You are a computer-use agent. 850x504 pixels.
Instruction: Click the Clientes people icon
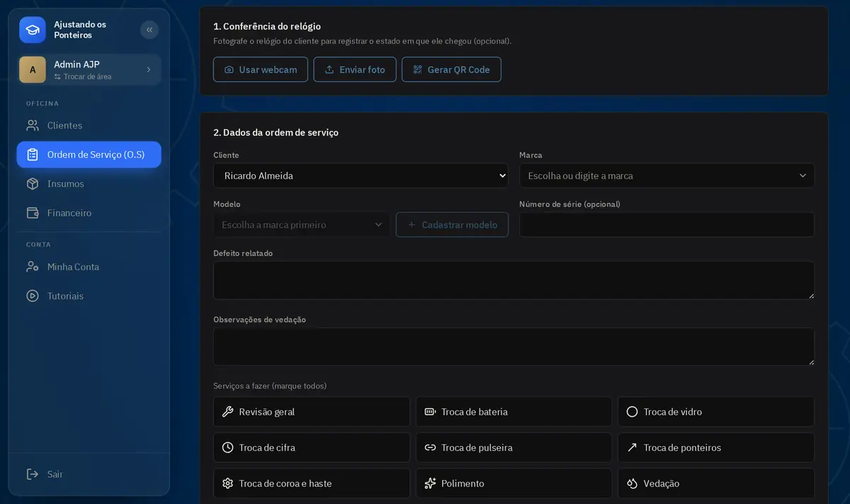point(33,125)
